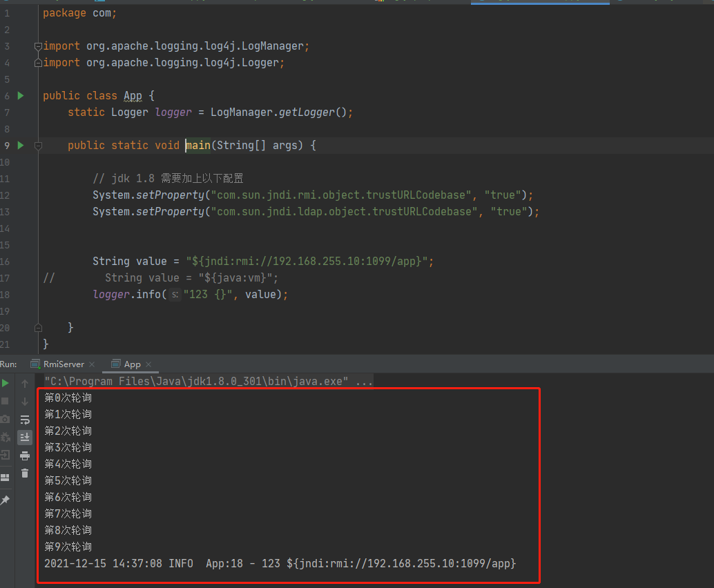714x588 pixels.
Task: Stop the running process
Action: 5,401
